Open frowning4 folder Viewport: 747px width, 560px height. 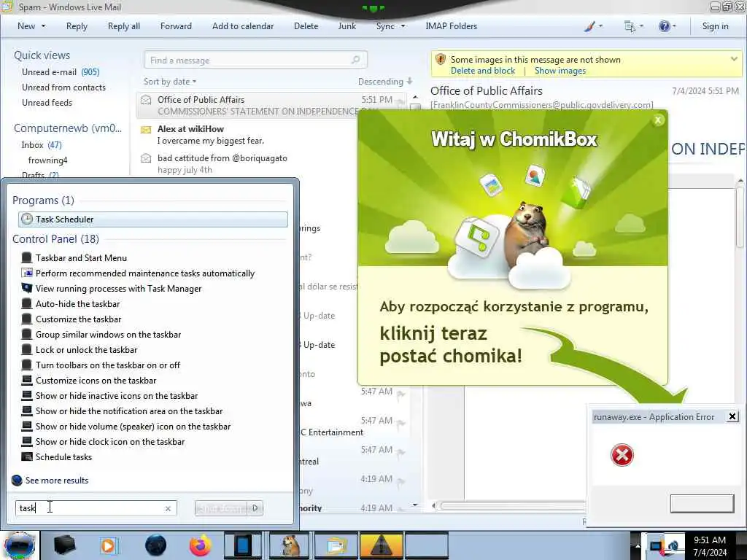click(47, 160)
